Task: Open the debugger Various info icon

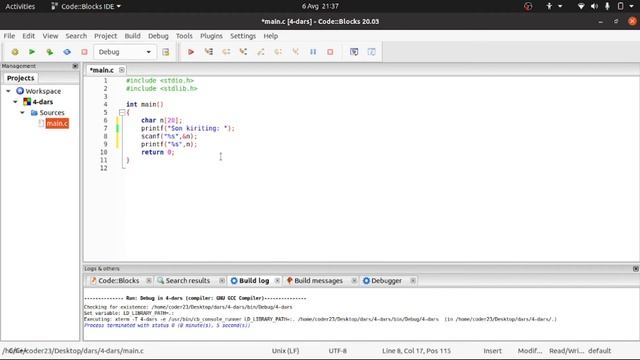Action: point(371,52)
